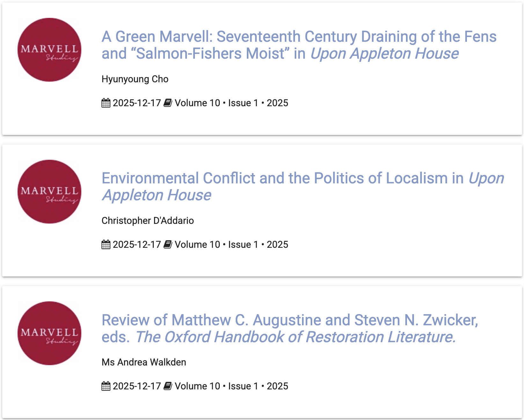
Task: Click author name Hyunyoung Cho
Action: [x=135, y=79]
